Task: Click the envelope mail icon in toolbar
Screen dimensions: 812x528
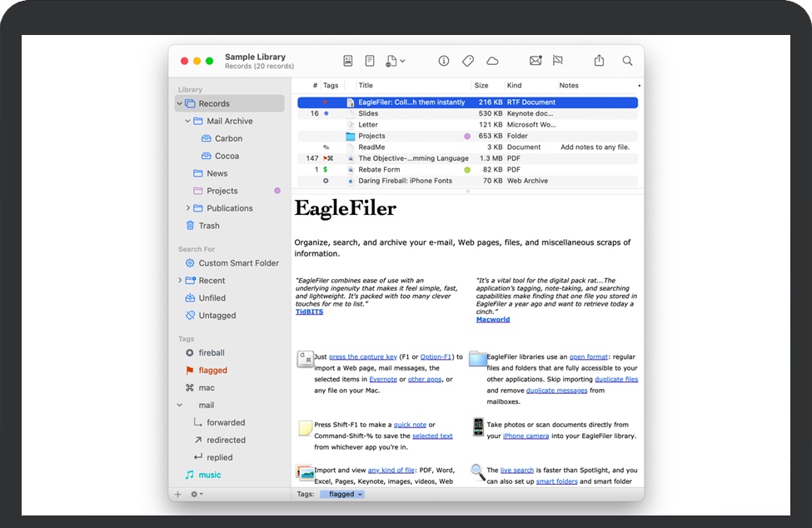Action: (x=536, y=61)
